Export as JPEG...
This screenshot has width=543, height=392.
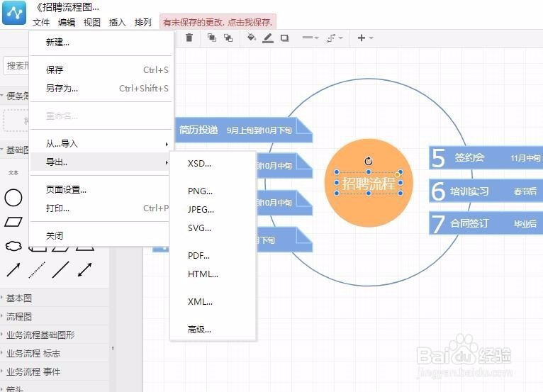coord(213,210)
